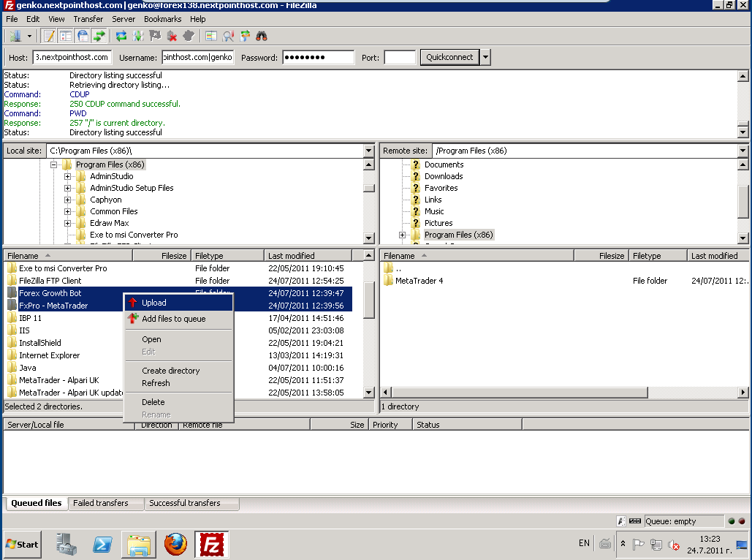Open the Transfer menu
This screenshot has width=752, height=560.
88,19
